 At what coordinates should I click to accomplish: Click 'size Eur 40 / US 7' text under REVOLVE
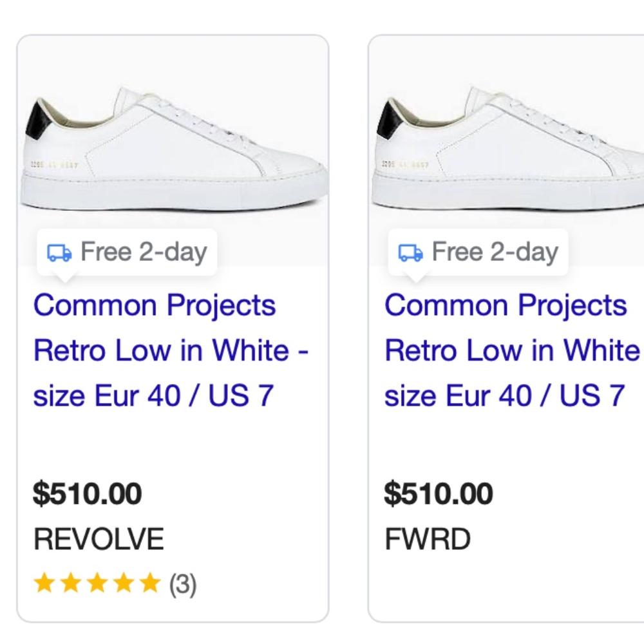point(153,395)
